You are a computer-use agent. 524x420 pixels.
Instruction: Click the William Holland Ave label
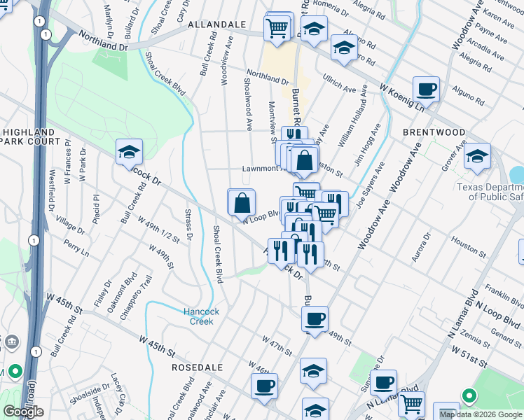pyautogui.click(x=352, y=116)
